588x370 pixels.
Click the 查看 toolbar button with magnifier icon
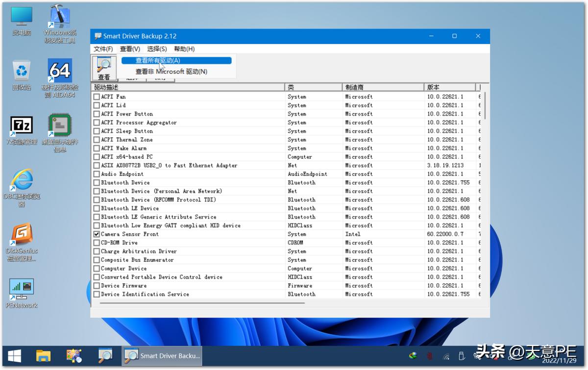tap(104, 68)
